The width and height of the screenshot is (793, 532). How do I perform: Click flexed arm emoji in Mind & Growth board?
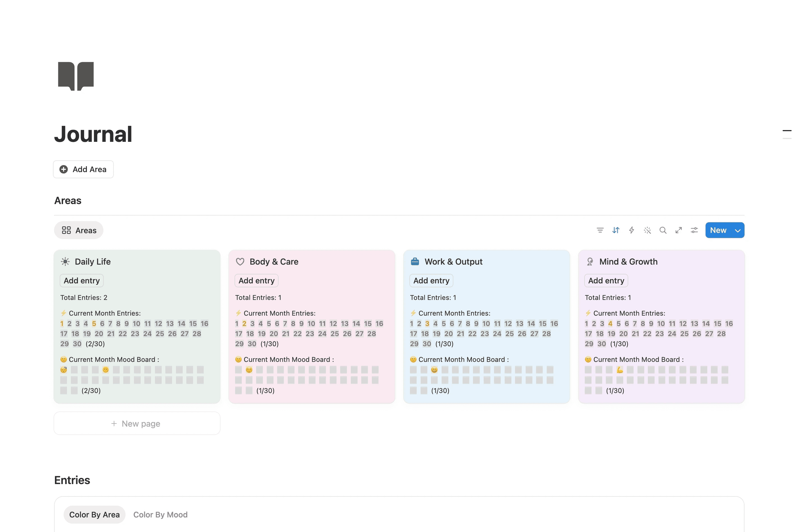(620, 369)
